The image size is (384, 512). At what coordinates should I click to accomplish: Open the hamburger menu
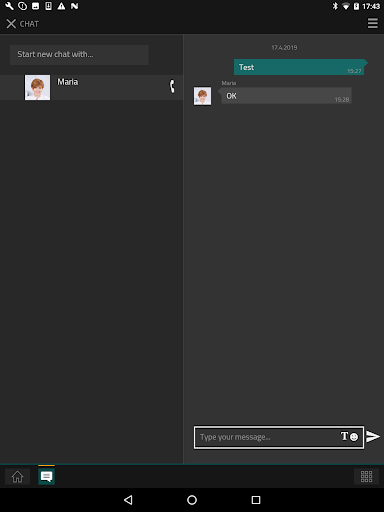(x=373, y=23)
